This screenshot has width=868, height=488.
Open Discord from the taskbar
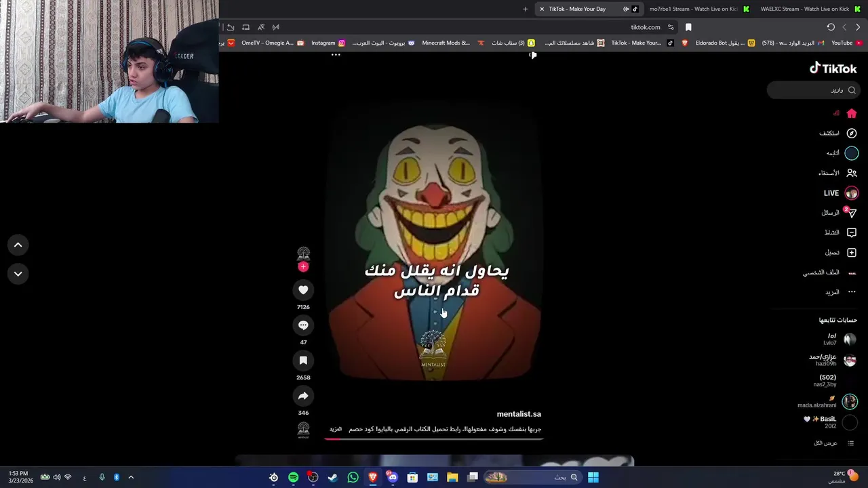(393, 477)
